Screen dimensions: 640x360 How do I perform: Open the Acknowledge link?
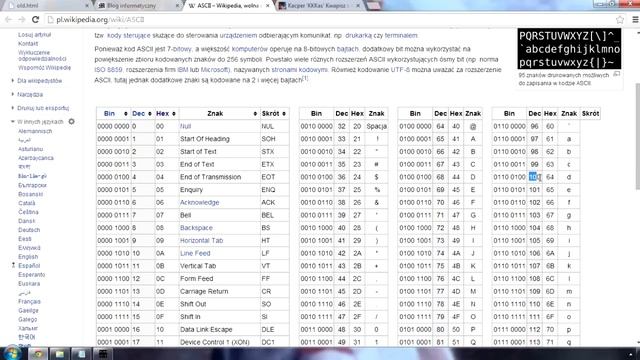coord(199,202)
